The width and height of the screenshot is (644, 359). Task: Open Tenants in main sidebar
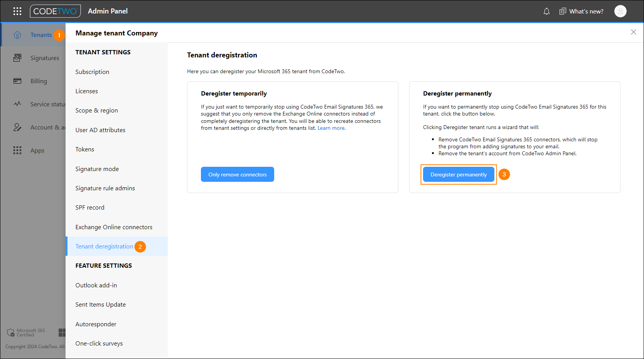pyautogui.click(x=41, y=35)
